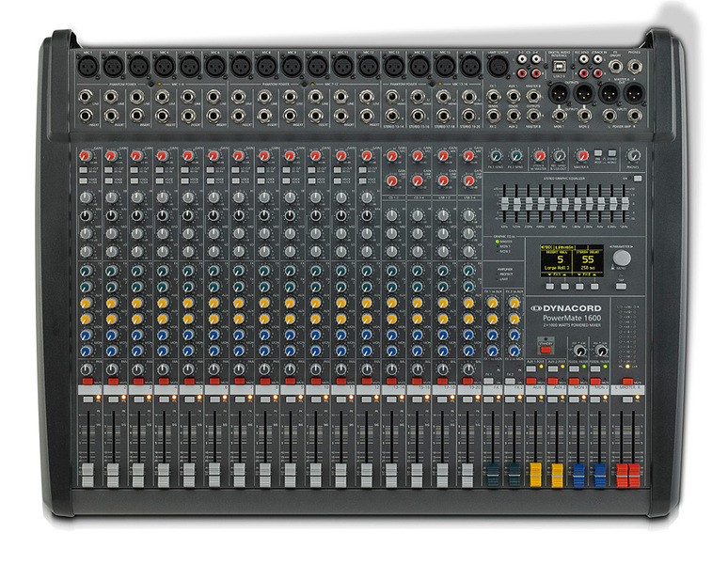Screen dimensions: 728x564
Task: Toggle the STANDBY red switch
Action: (x=546, y=350)
